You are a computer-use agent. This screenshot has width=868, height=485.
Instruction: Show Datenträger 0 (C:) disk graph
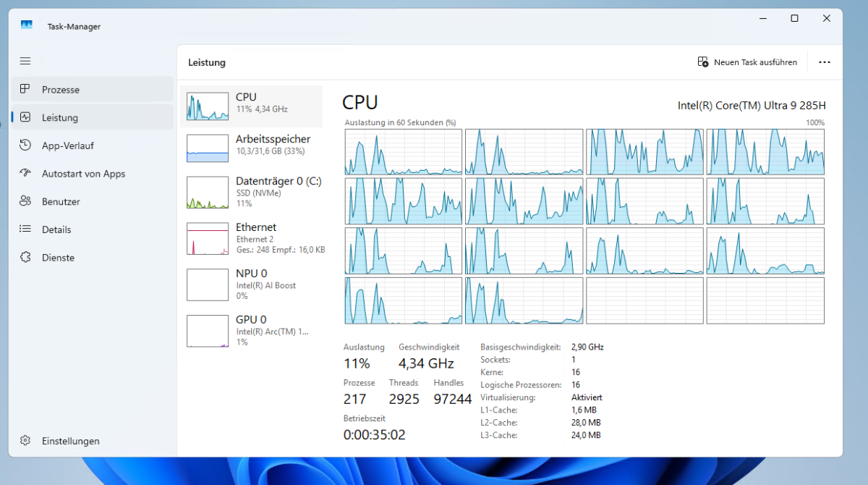(251, 193)
